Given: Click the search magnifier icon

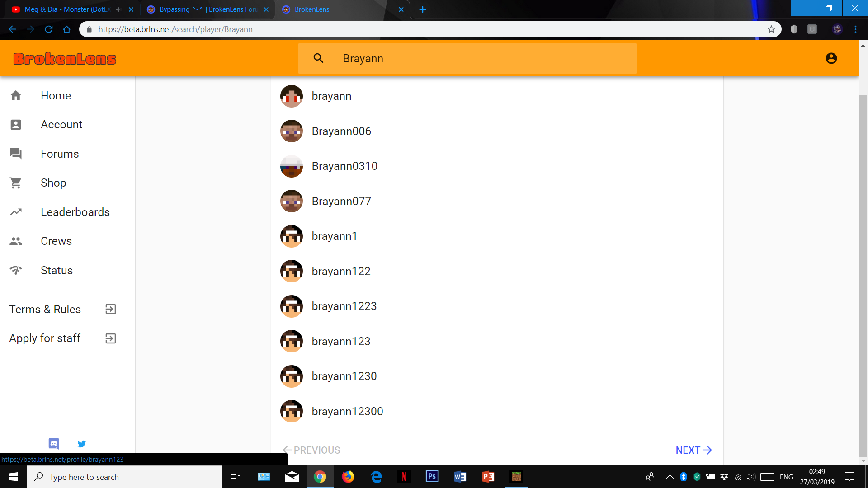Looking at the screenshot, I should (x=318, y=58).
